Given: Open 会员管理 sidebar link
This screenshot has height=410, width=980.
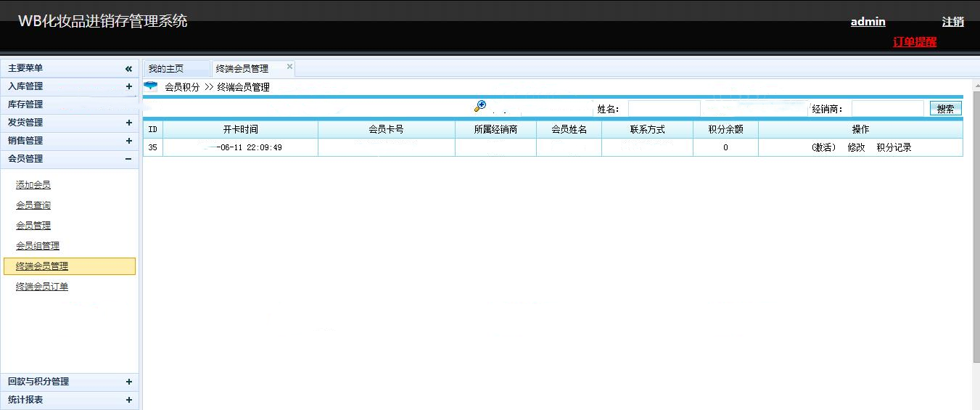Looking at the screenshot, I should (33, 226).
